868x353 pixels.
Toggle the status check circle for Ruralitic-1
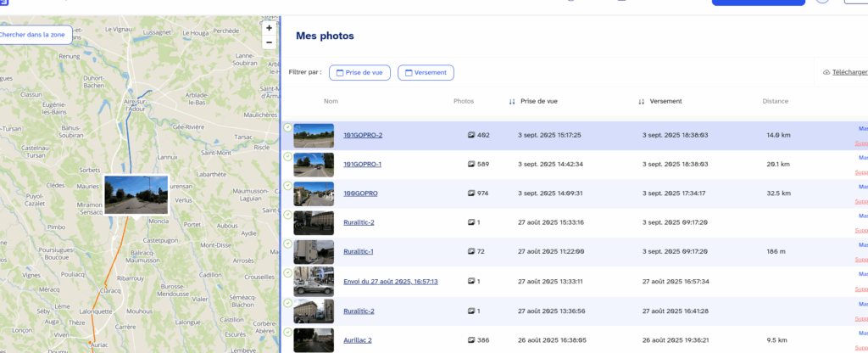click(287, 244)
